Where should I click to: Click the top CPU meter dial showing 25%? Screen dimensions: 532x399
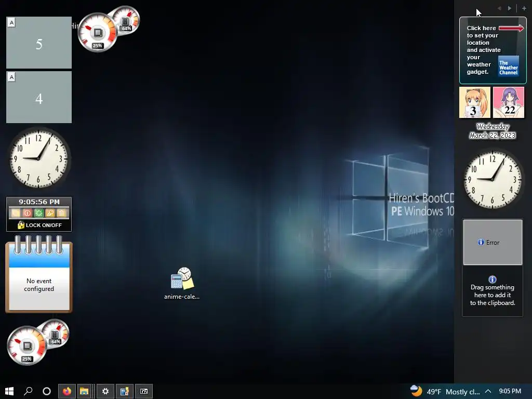(x=97, y=33)
